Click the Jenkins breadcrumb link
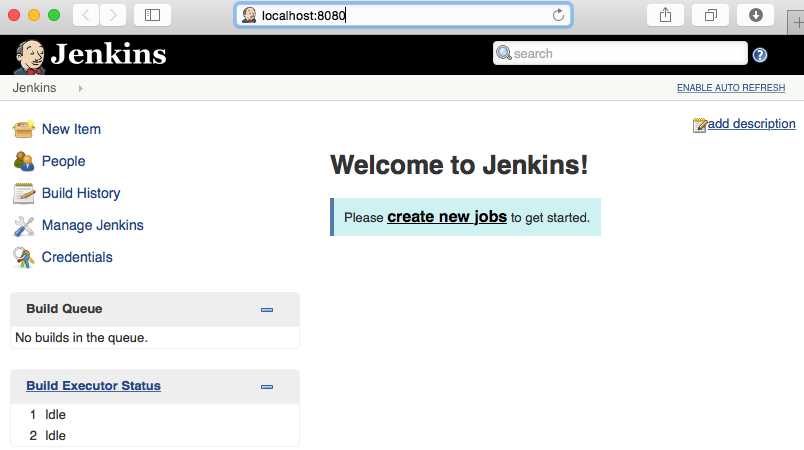The width and height of the screenshot is (804, 450). (x=34, y=88)
